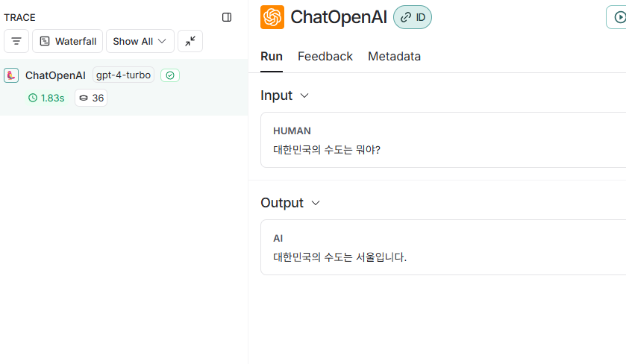Click the parrot icon beside ChatOpenAI
The height and width of the screenshot is (364, 626).
11,75
